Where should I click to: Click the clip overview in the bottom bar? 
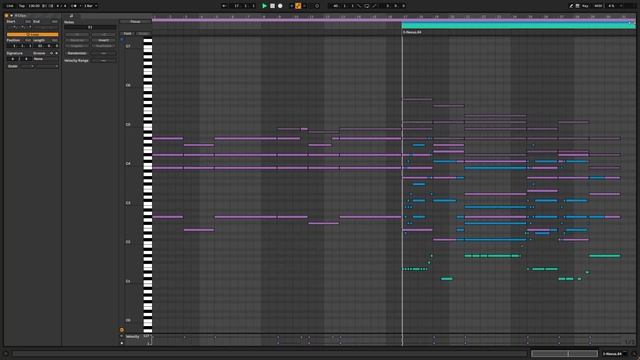[564, 353]
